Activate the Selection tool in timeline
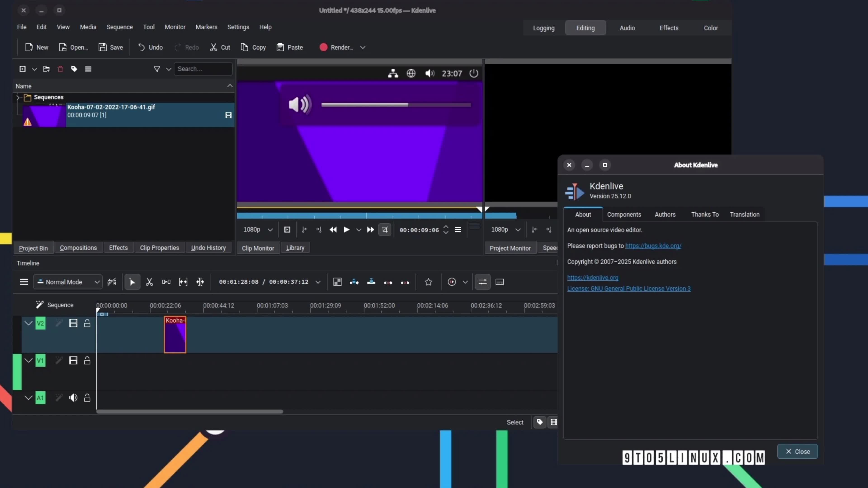This screenshot has width=868, height=488. 132,282
